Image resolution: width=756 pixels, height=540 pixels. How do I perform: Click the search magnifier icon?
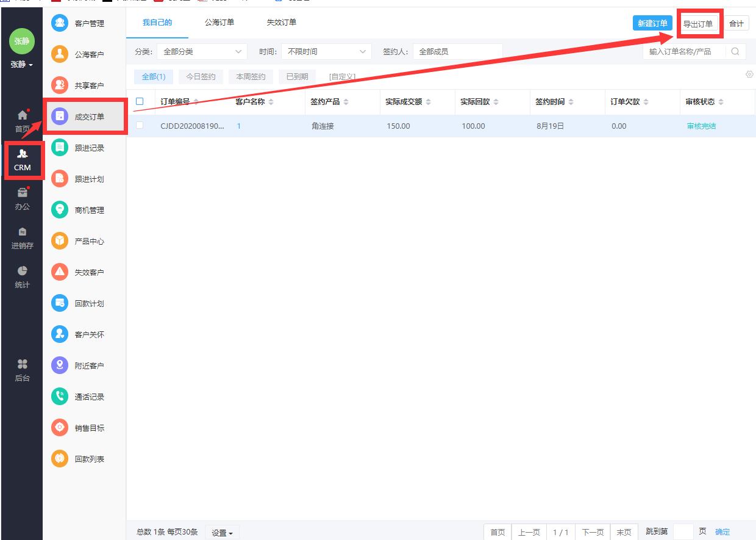click(x=735, y=52)
